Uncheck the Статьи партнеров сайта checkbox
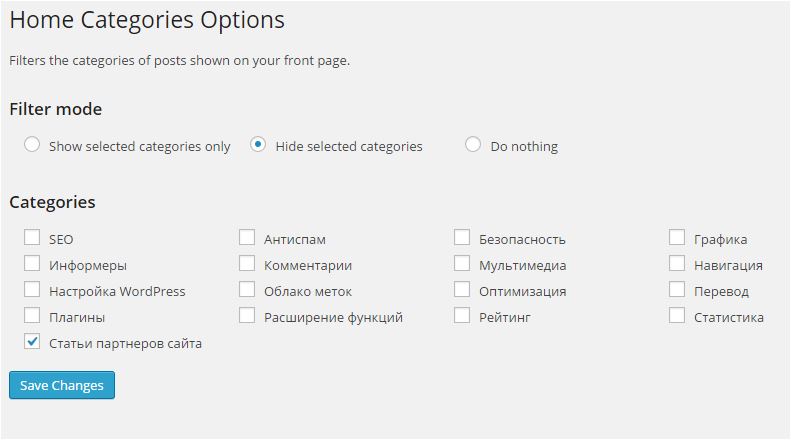The height and width of the screenshot is (440, 791). (32, 342)
